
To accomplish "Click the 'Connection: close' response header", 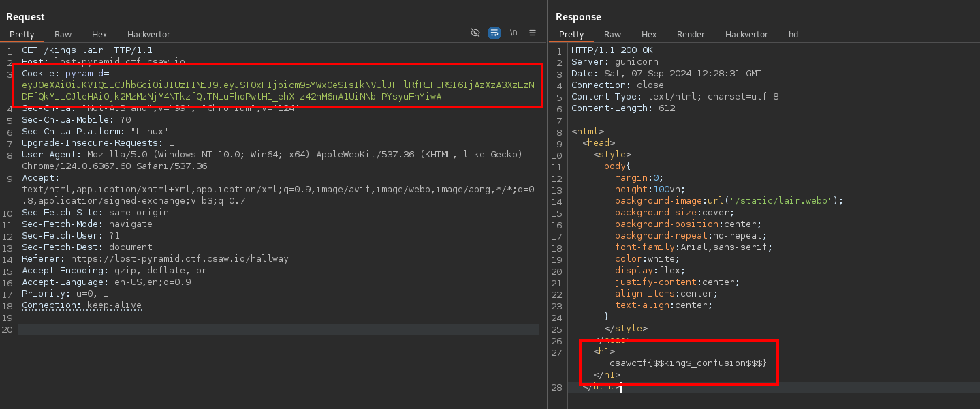I will point(618,85).
